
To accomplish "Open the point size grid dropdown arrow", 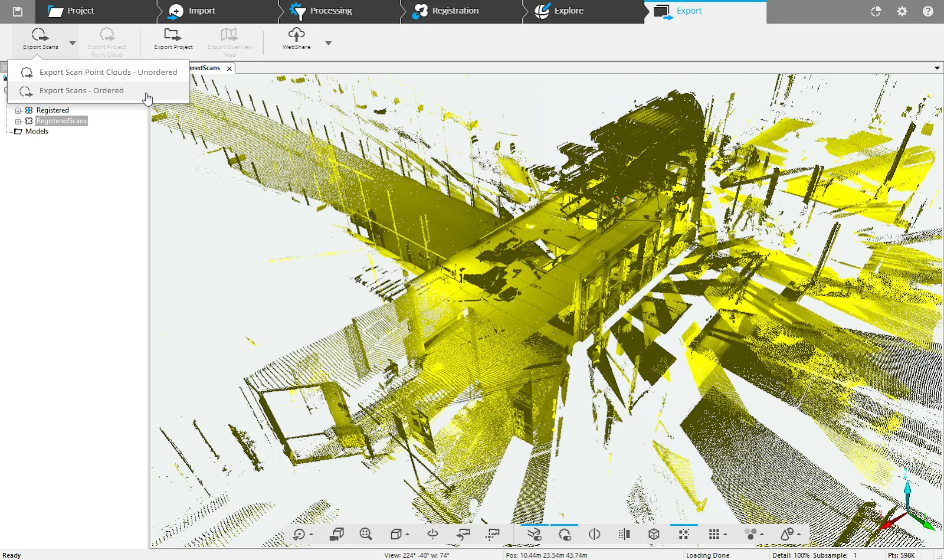I will pos(725,535).
